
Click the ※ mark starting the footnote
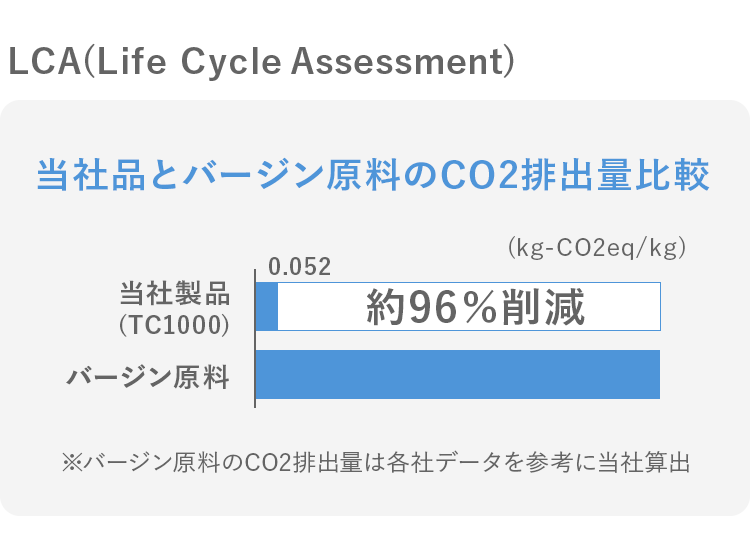(x=71, y=463)
